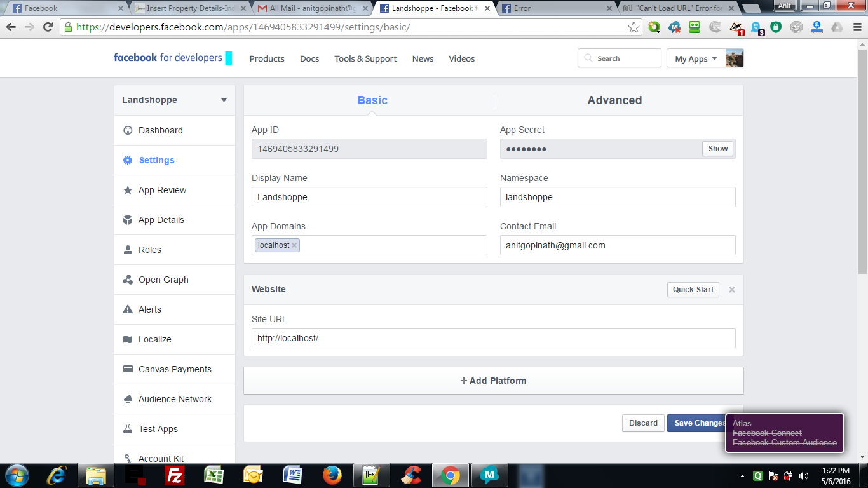
Task: Open the Windows Start menu
Action: tap(17, 475)
